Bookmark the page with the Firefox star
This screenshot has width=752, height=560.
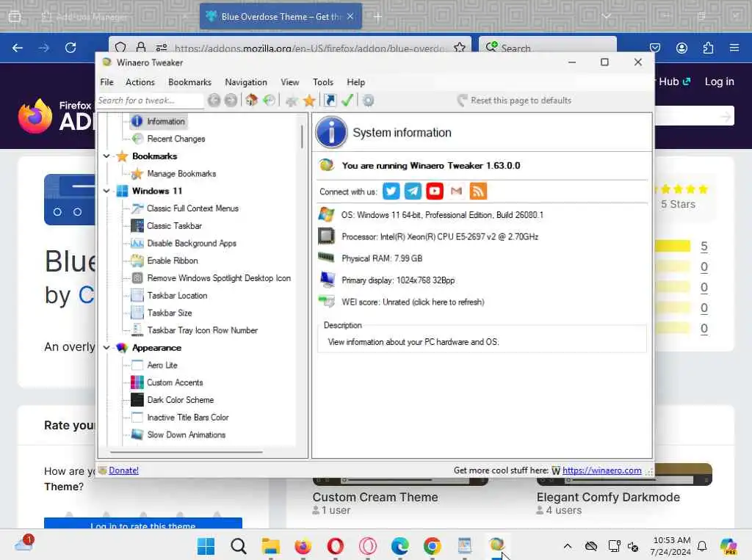coord(460,48)
